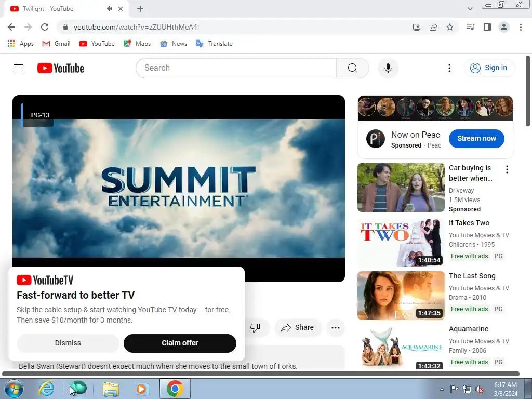The height and width of the screenshot is (399, 532).
Task: Open Chrome profile avatar
Action: tap(504, 27)
